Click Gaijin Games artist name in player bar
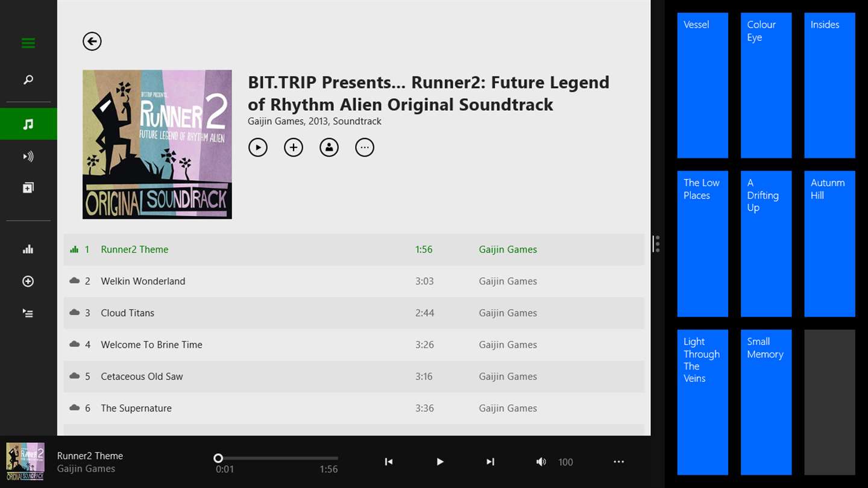 (86, 469)
